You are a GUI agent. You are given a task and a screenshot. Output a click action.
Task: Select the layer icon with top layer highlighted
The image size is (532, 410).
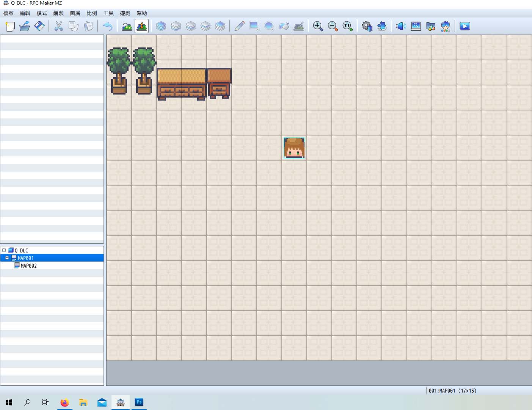220,26
